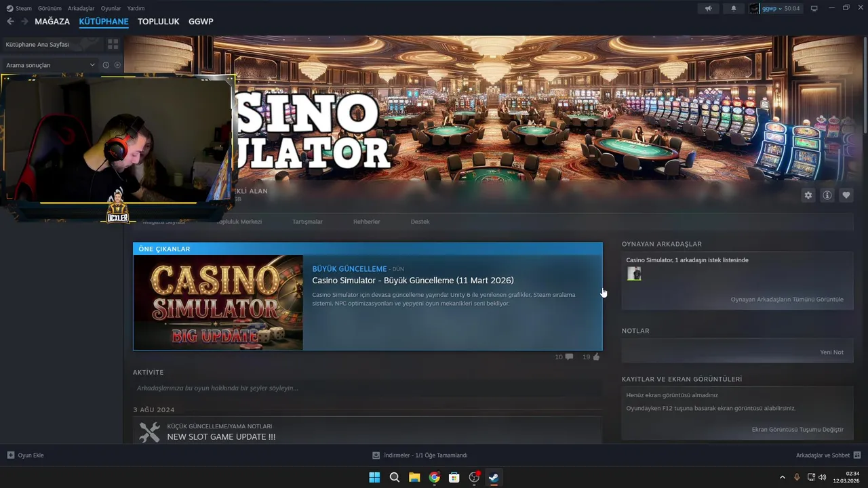This screenshot has height=488, width=868.
Task: Click Ekran Görüntüsü Tuşunu Değiştir
Action: (797, 429)
